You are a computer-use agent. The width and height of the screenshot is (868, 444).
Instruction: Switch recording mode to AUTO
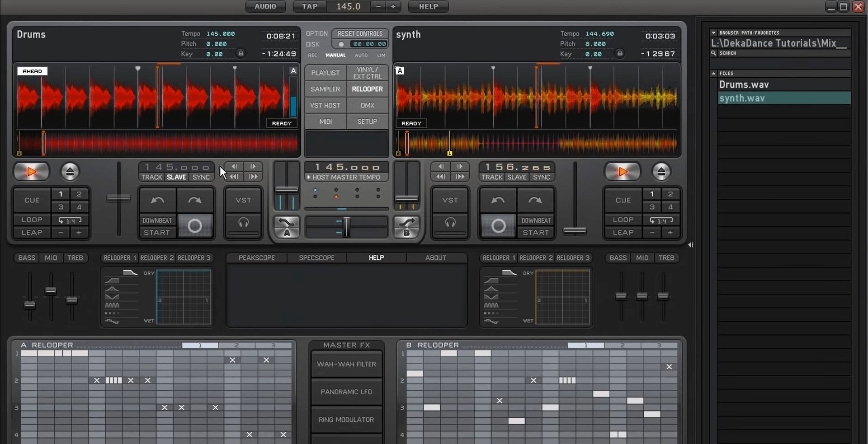361,55
